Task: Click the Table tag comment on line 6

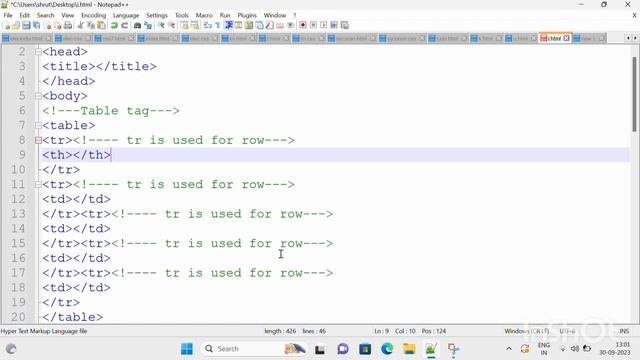Action: pyautogui.click(x=111, y=111)
